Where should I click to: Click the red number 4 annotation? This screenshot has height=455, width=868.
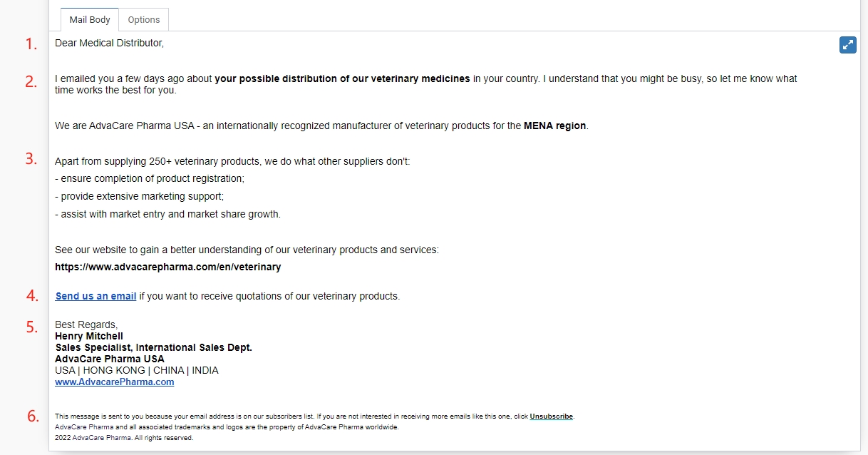pyautogui.click(x=33, y=295)
